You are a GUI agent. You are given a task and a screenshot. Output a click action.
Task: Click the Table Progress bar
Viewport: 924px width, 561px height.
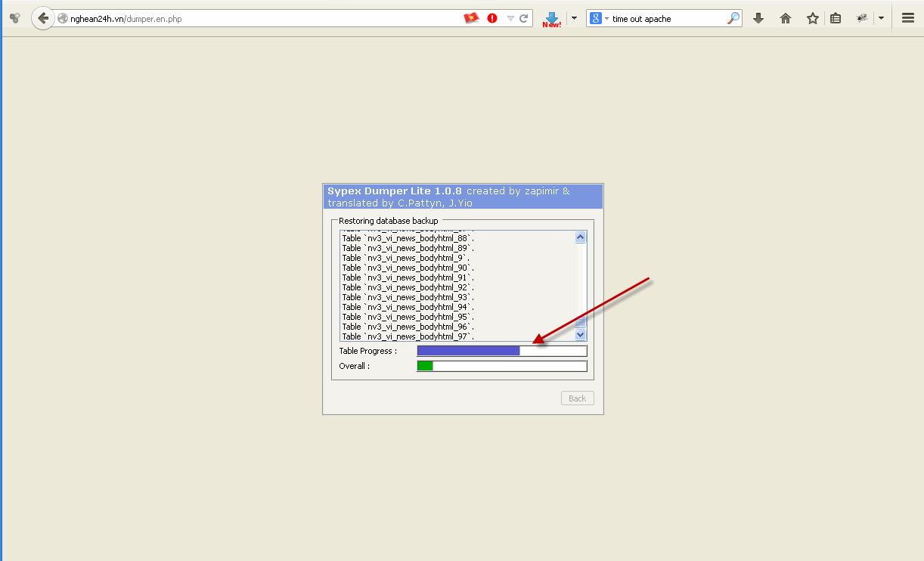pos(502,351)
